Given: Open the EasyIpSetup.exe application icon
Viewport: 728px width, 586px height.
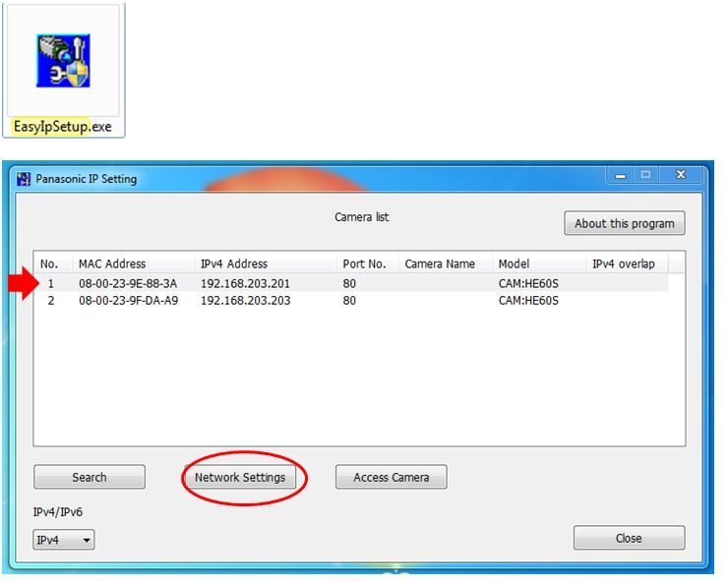Looking at the screenshot, I should pos(63,60).
